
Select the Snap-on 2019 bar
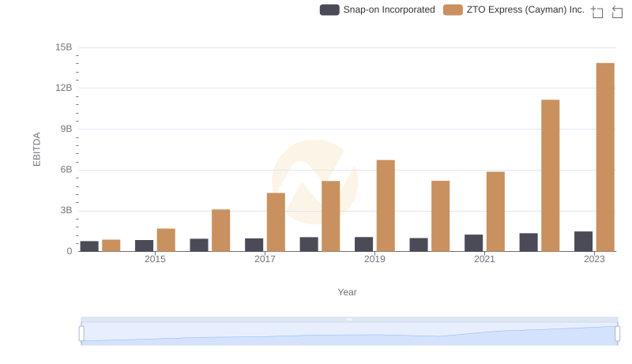click(363, 244)
